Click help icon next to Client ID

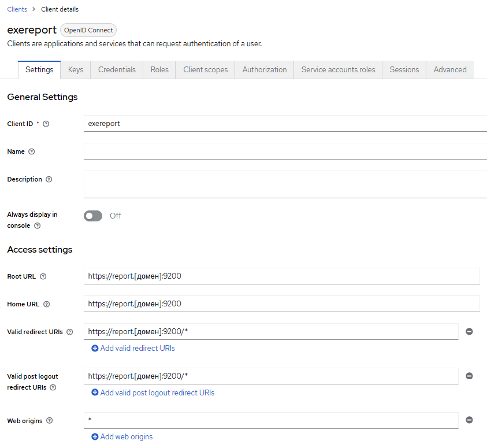point(46,124)
